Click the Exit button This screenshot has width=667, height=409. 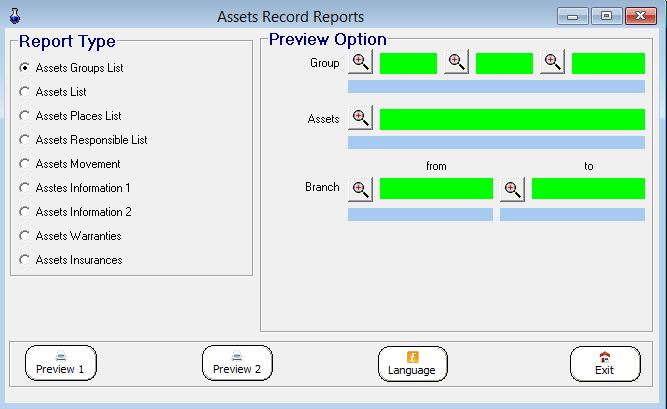point(604,363)
